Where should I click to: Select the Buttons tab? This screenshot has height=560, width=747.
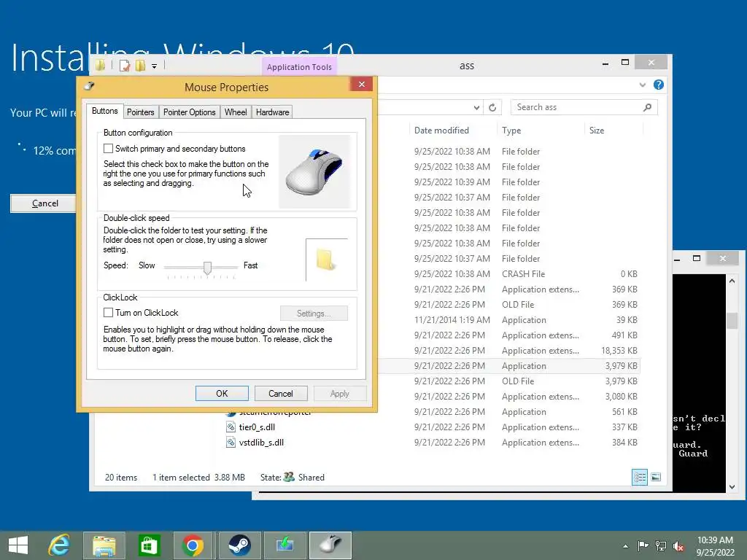click(x=104, y=111)
